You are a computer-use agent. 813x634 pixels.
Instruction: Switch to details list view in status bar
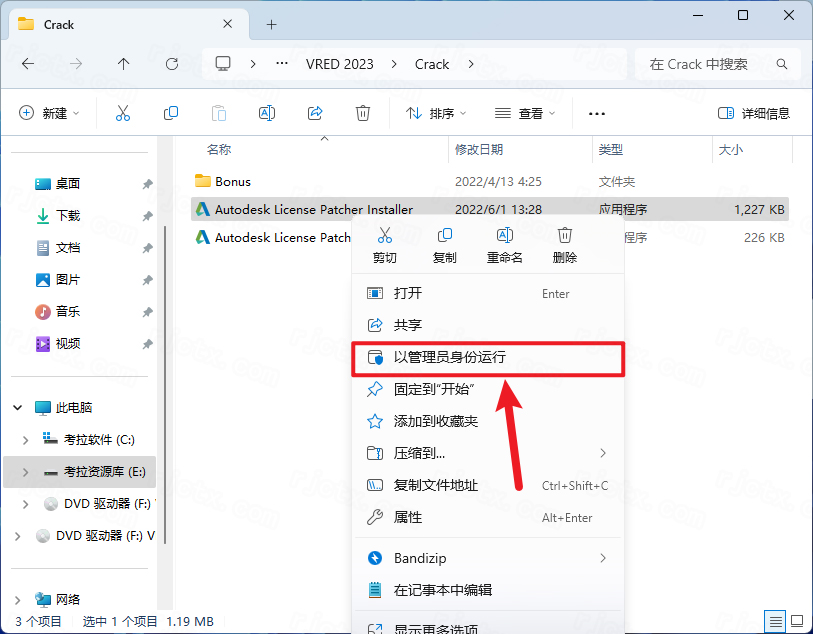coord(772,622)
